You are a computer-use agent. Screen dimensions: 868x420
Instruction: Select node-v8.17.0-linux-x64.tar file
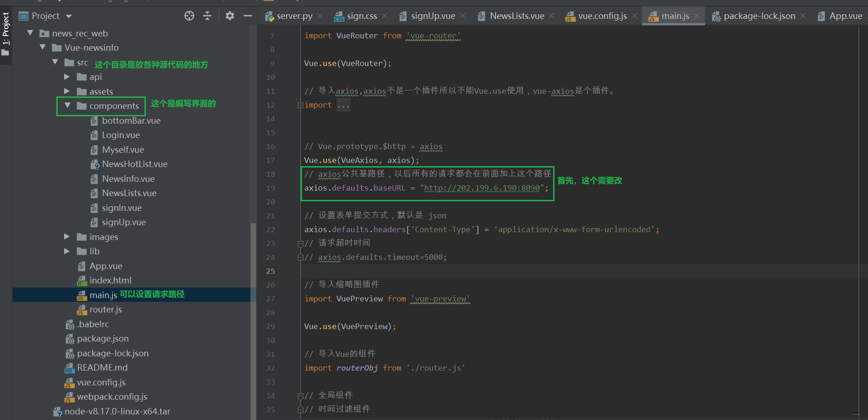[x=117, y=411]
